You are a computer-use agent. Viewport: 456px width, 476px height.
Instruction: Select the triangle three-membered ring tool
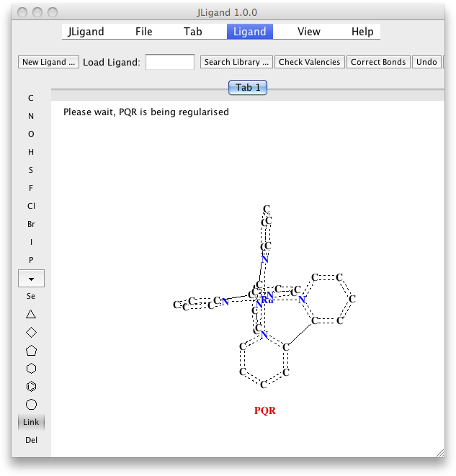(x=31, y=314)
